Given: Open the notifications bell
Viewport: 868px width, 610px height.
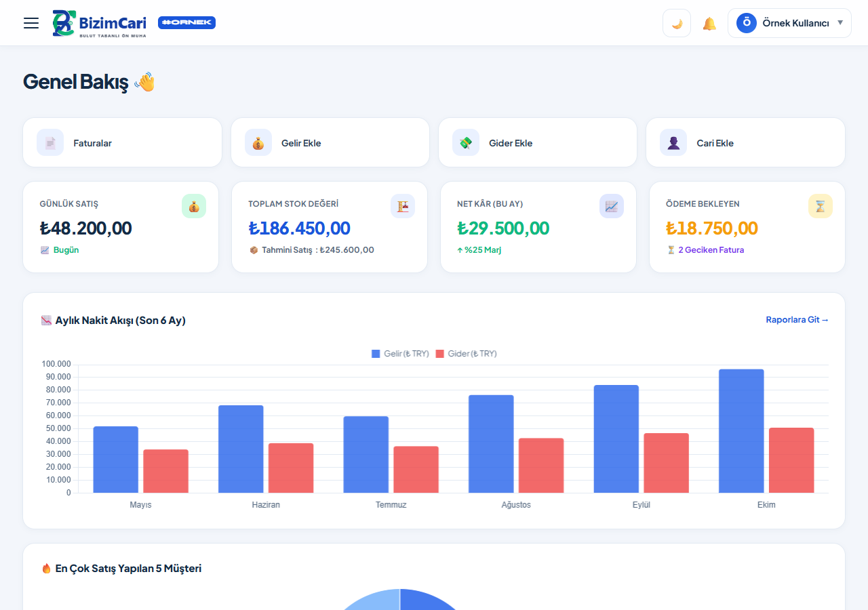Looking at the screenshot, I should 709,24.
